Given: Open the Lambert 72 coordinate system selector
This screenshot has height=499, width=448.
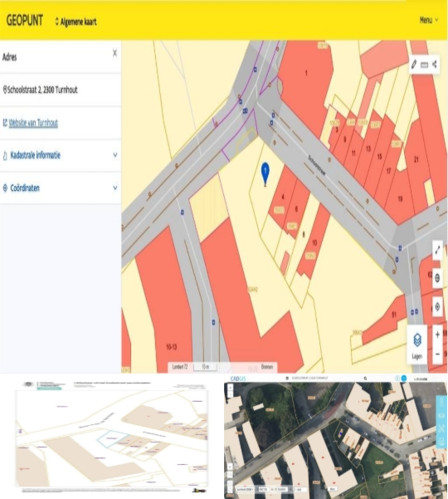Looking at the screenshot, I should pyautogui.click(x=180, y=367).
